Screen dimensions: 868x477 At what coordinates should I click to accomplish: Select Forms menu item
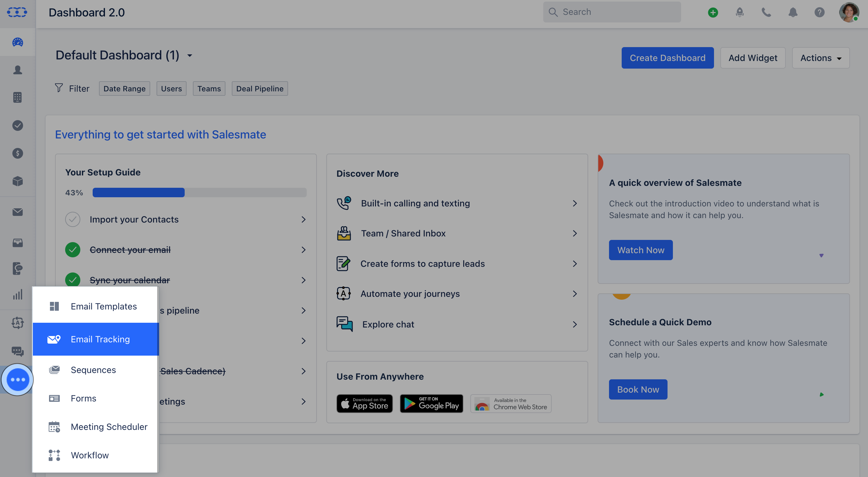point(95,398)
